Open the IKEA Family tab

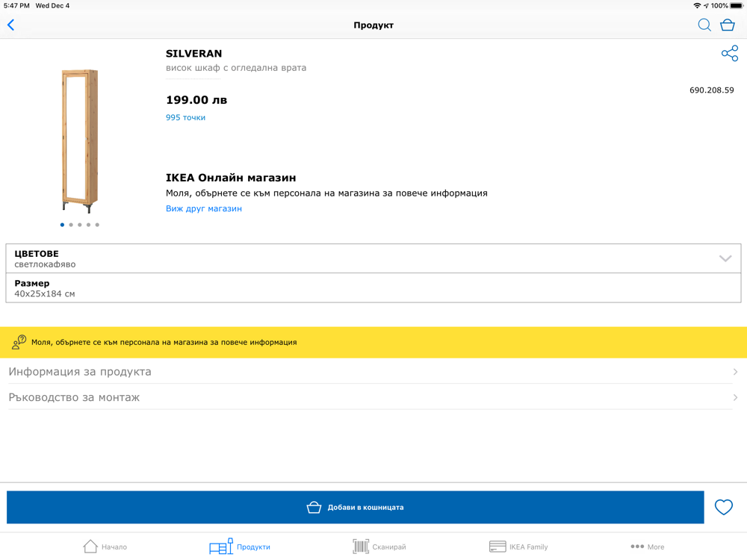click(x=518, y=547)
